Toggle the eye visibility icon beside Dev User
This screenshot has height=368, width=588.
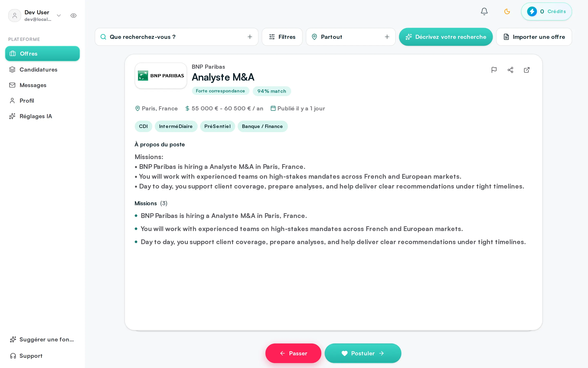click(73, 16)
